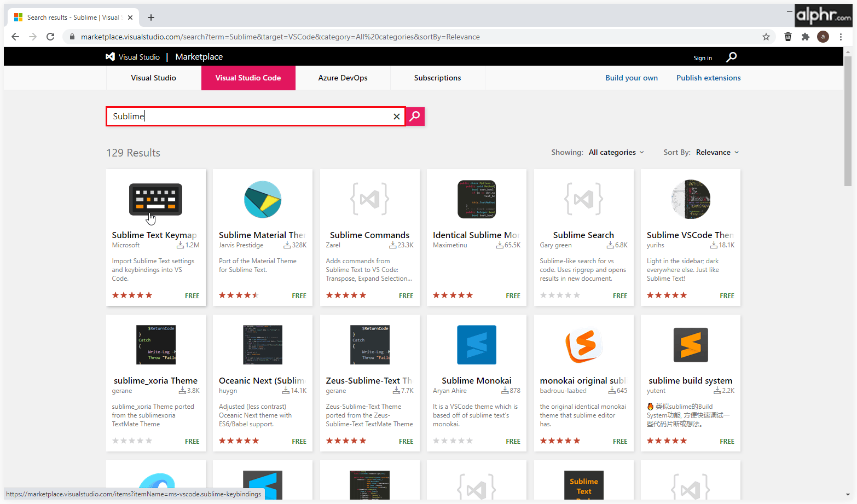This screenshot has width=857, height=504.
Task: Click the pink search button
Action: [x=415, y=116]
